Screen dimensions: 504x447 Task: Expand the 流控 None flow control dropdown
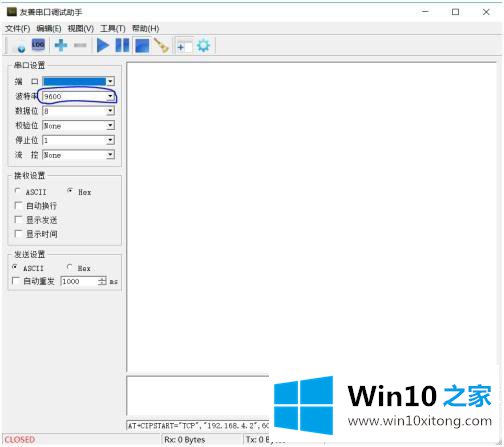click(x=110, y=155)
